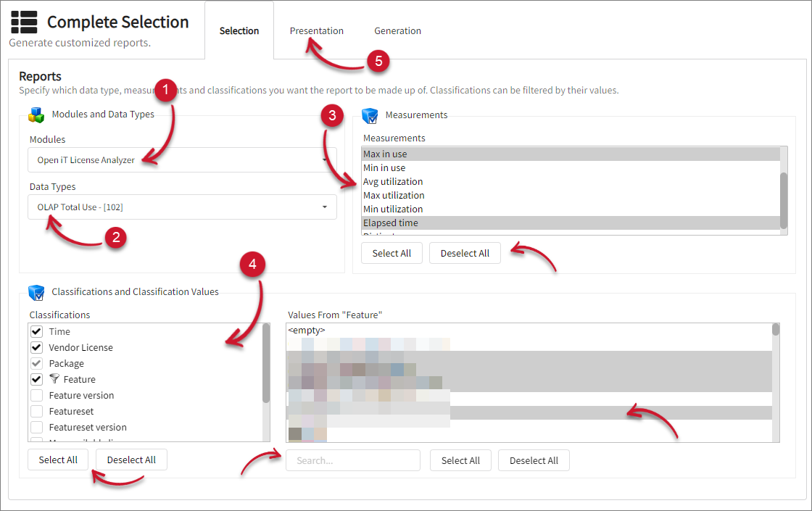Open the Modules dropdown
The height and width of the screenshot is (511, 812).
point(183,160)
